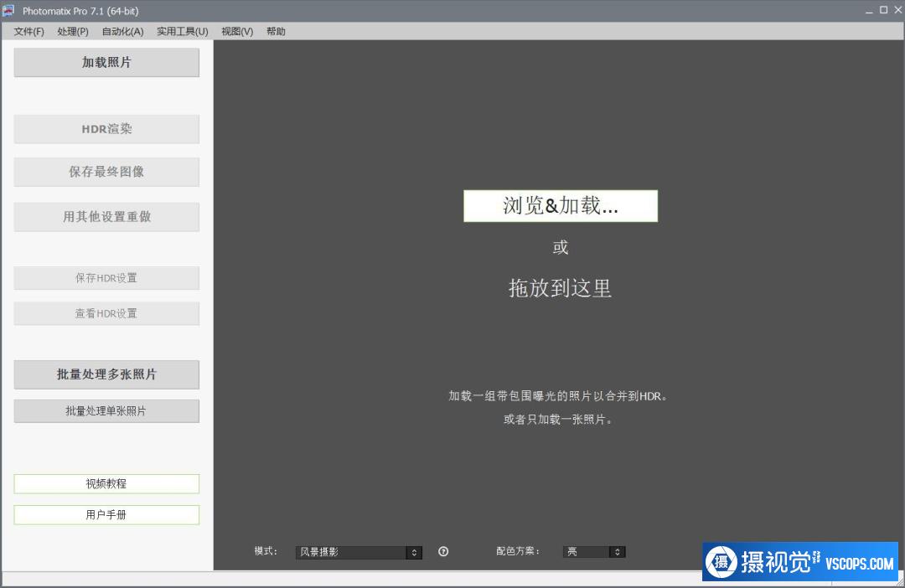This screenshot has width=905, height=588.
Task: Open the 自动化(A) menu
Action: [122, 31]
